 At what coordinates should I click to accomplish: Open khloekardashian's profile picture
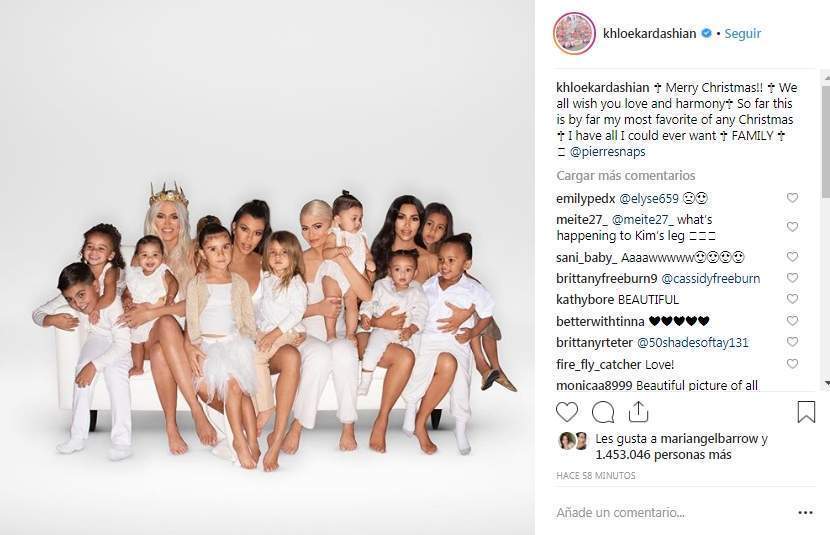pyautogui.click(x=574, y=33)
